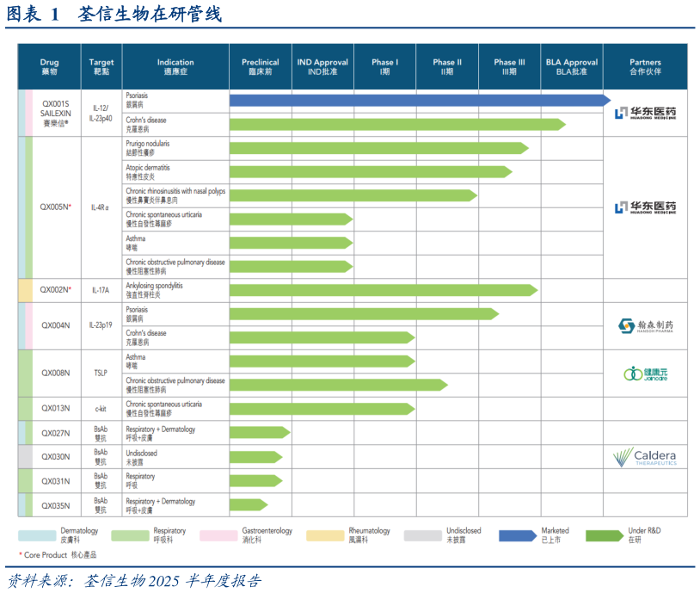This screenshot has height=593, width=700.
Task: Click the Huadong Medicine logo beside QX001S
Action: coord(645,114)
